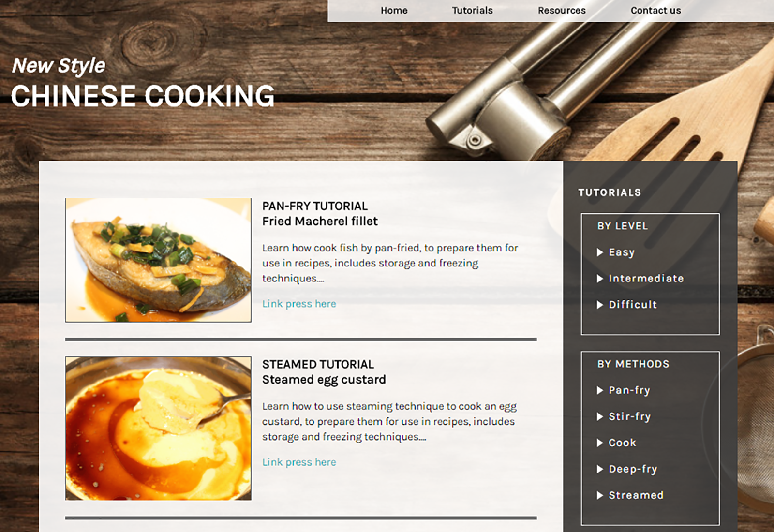774x532 pixels.
Task: Follow the Link press here under Steamed egg custard
Action: click(x=299, y=462)
